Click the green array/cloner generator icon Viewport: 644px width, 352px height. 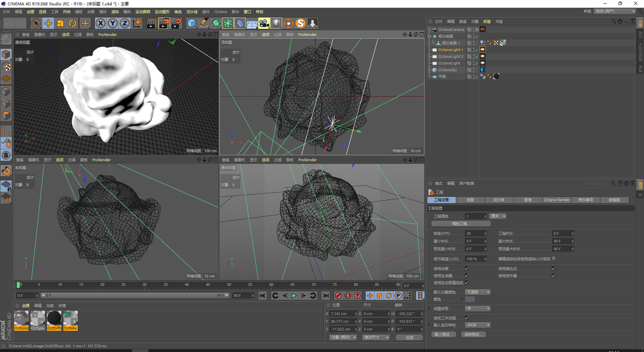(228, 23)
